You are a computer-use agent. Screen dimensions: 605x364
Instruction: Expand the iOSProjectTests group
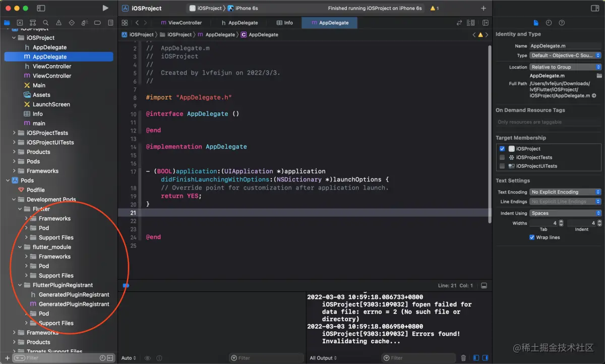[14, 133]
